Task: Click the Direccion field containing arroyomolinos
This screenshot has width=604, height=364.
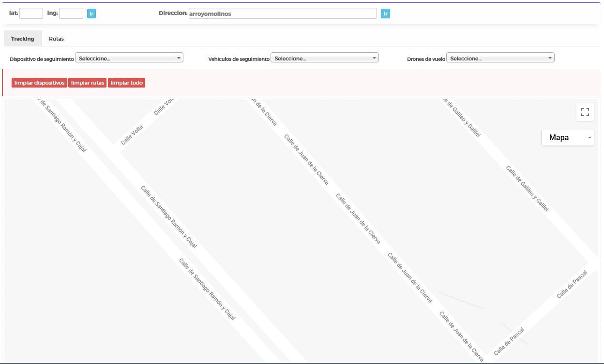Action: pyautogui.click(x=282, y=14)
